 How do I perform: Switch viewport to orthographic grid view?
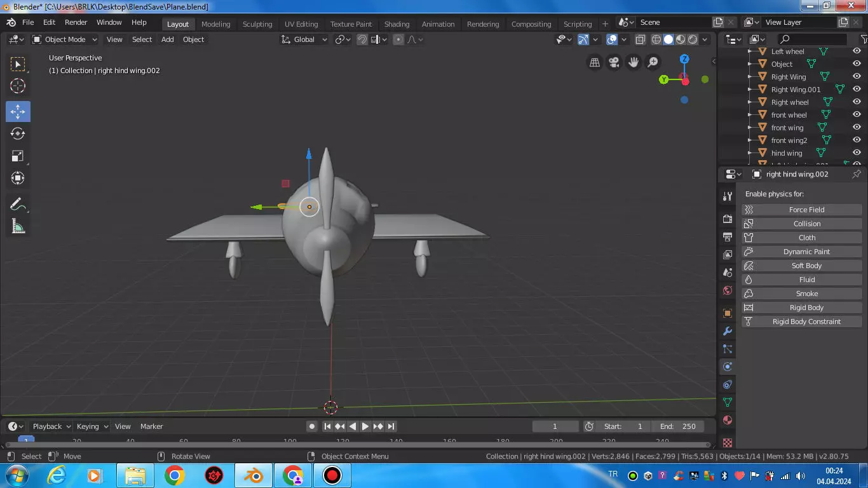coord(595,62)
